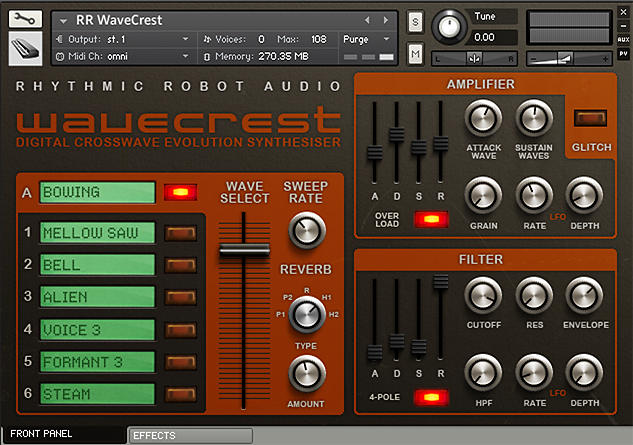Click the Amplifier Sustain slider

coord(419,147)
